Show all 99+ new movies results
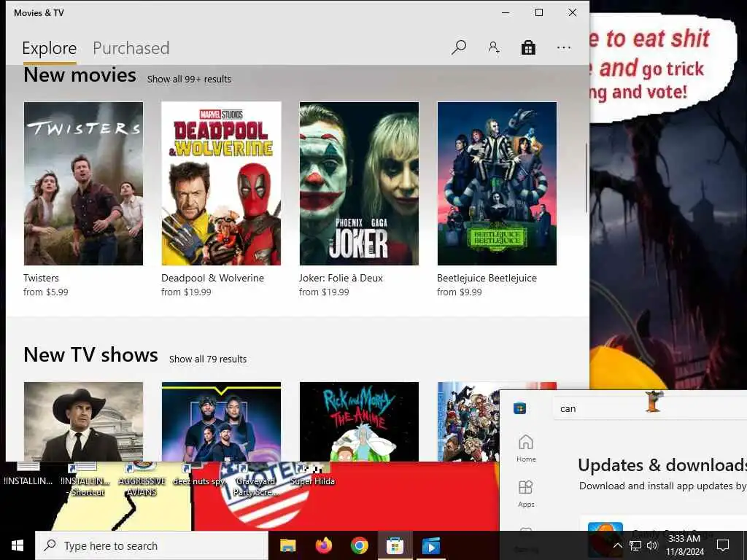747x560 pixels. (x=189, y=79)
